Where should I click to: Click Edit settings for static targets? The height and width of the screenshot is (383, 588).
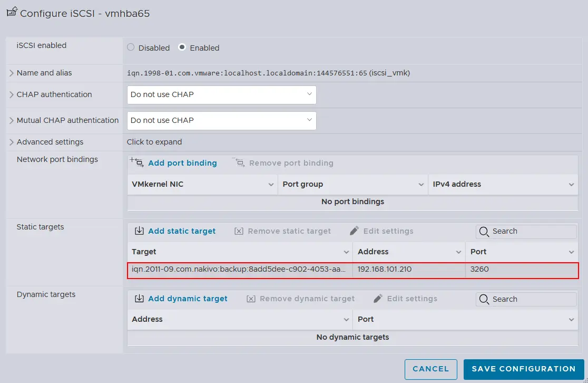[388, 231]
